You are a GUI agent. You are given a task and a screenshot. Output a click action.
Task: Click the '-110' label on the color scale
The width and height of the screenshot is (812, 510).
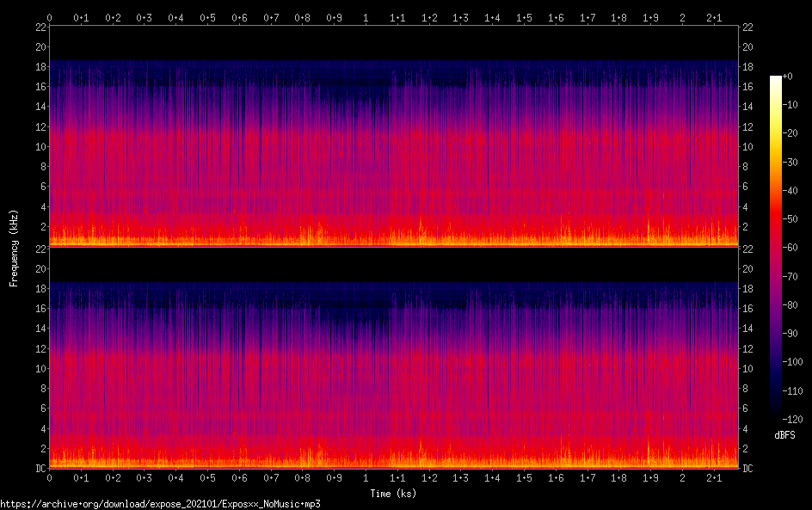pyautogui.click(x=793, y=391)
